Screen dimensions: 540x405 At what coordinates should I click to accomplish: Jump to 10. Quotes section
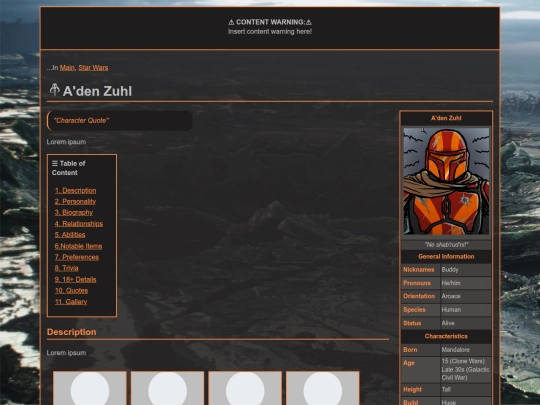(71, 291)
